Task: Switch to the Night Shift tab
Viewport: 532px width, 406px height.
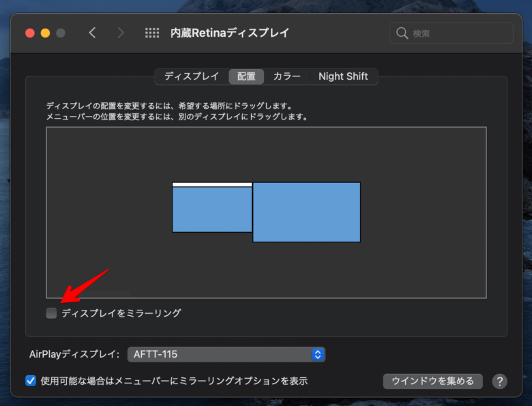Action: (343, 76)
